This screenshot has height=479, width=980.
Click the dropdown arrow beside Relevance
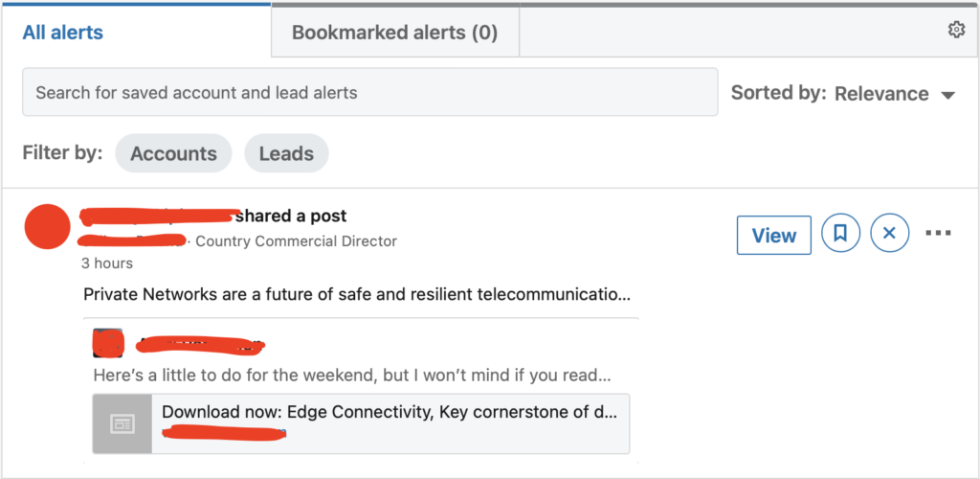tap(947, 95)
